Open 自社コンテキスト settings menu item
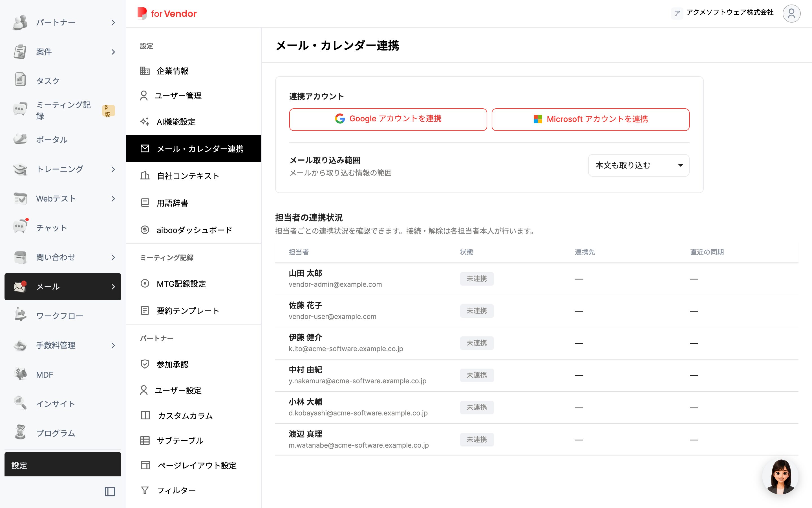This screenshot has height=508, width=812. pyautogui.click(x=194, y=176)
